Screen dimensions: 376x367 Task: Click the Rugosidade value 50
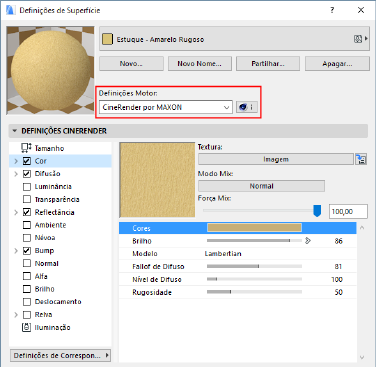pos(338,292)
